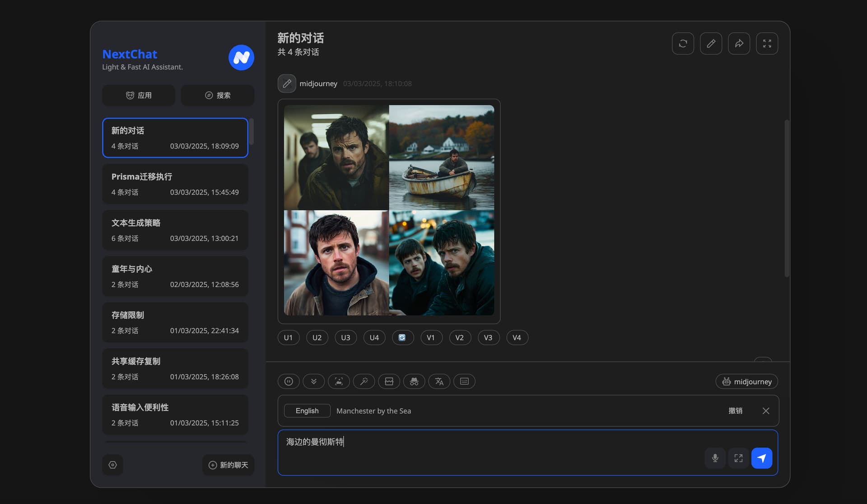Click the incognito spy glasses icon
The height and width of the screenshot is (504, 867).
pyautogui.click(x=414, y=381)
